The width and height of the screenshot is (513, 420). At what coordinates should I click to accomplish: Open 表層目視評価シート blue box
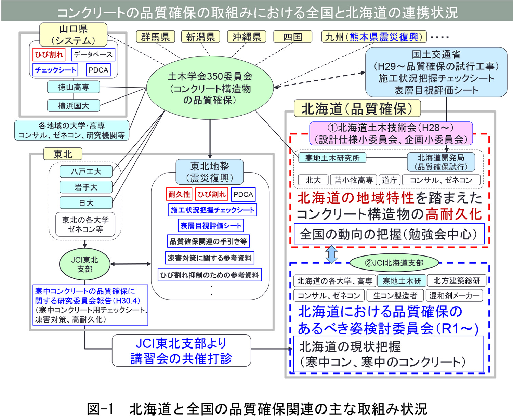pos(211,226)
